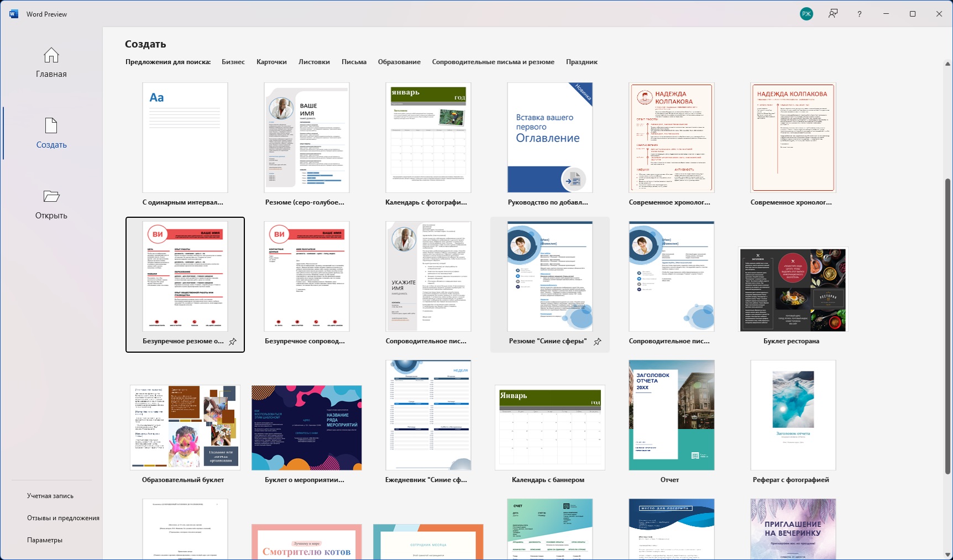Click the Word logo icon in title bar
The width and height of the screenshot is (953, 560).
(13, 14)
